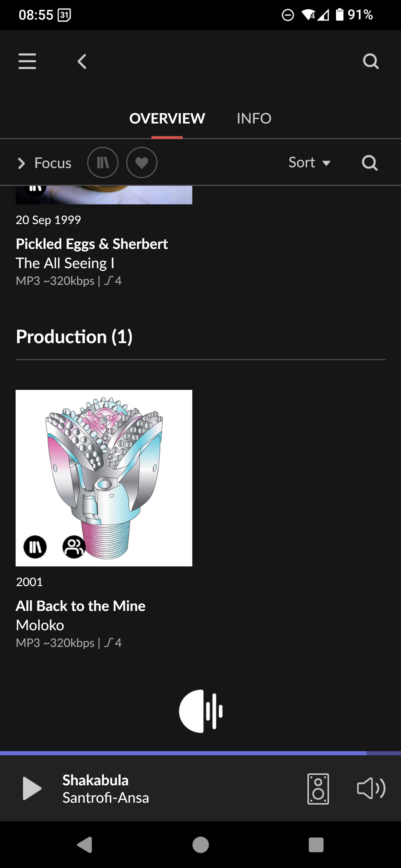Switch to the INFO tab
This screenshot has height=868, width=401.
[254, 119]
